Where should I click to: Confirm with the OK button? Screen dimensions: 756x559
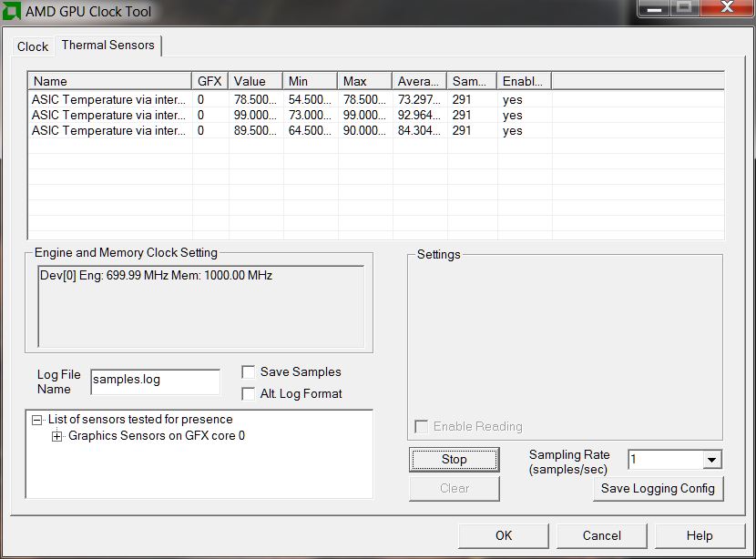click(x=504, y=535)
